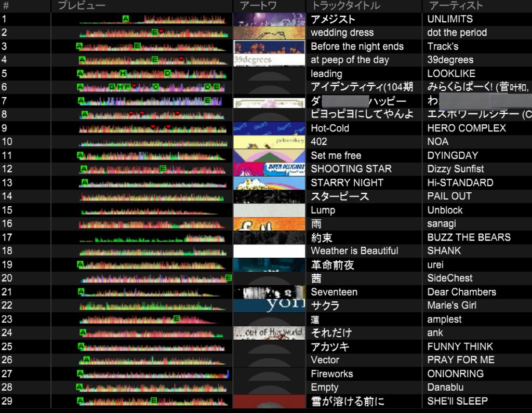Select track title Lump

(x=323, y=210)
